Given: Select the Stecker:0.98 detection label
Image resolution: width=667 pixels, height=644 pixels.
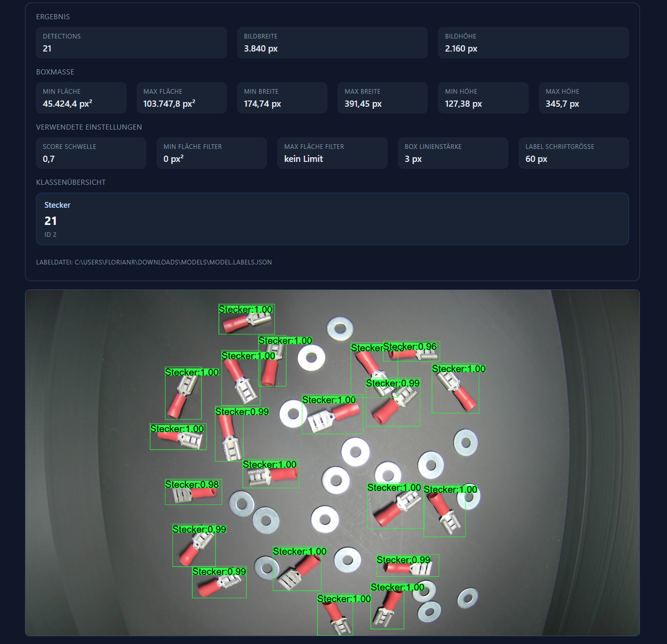Looking at the screenshot, I should tap(193, 485).
